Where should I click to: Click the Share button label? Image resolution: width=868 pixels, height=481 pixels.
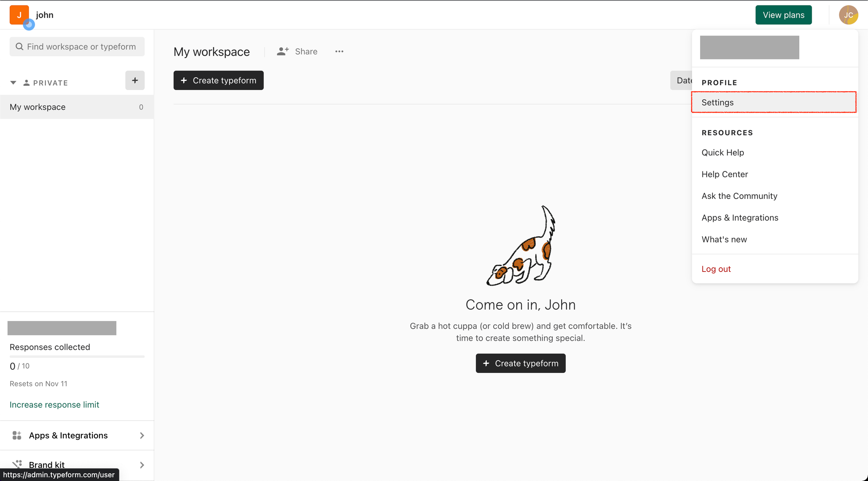(306, 51)
